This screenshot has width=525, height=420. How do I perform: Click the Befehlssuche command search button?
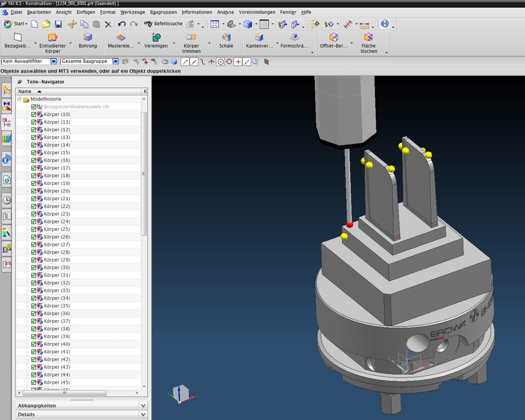(x=163, y=24)
